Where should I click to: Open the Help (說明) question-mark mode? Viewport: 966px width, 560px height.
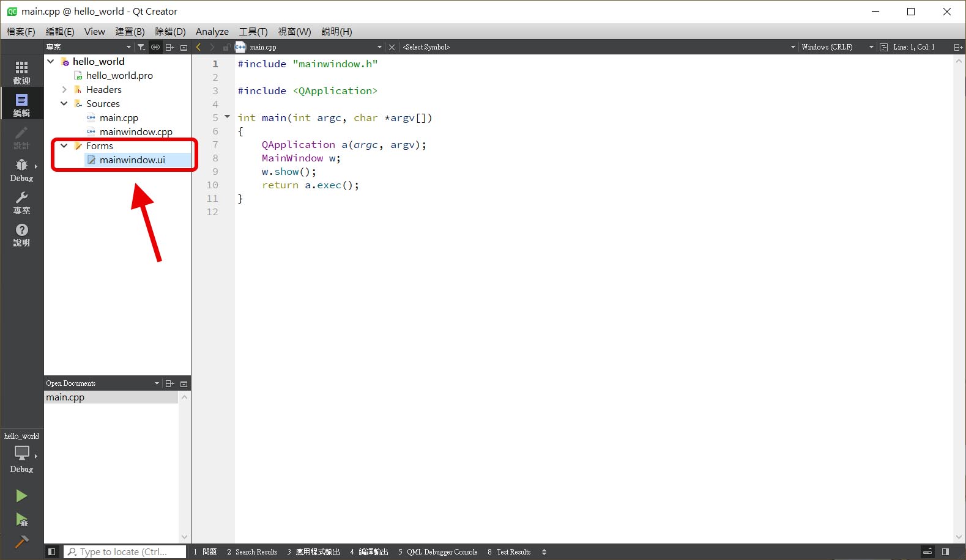[21, 235]
